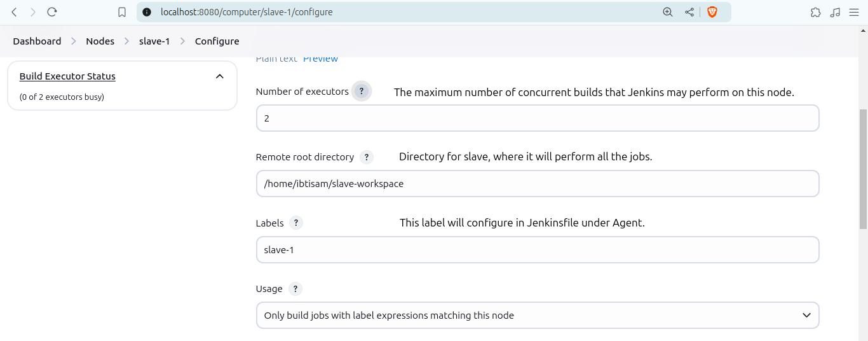Click the help icon beside Number of executors
The width and height of the screenshot is (868, 341).
(x=361, y=92)
